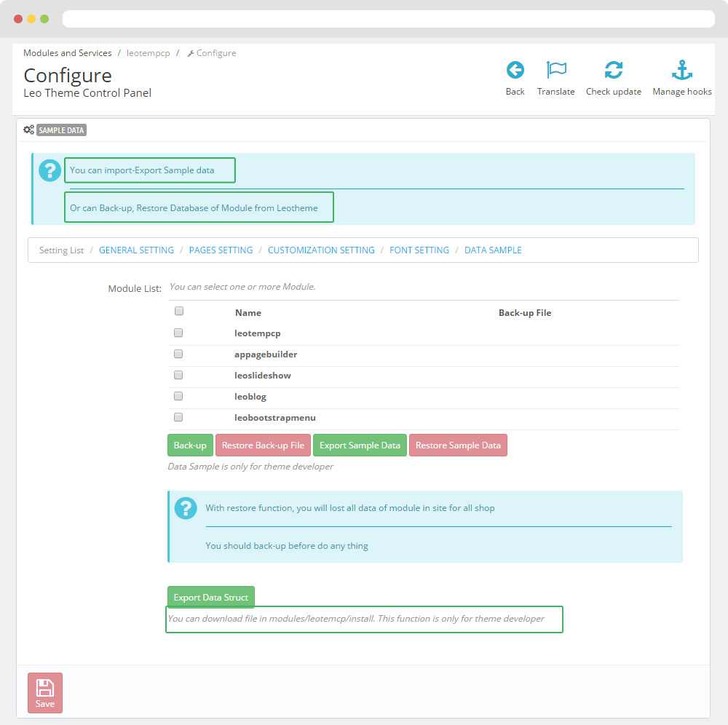
Task: Click the yellow browser window dot
Action: pyautogui.click(x=31, y=19)
